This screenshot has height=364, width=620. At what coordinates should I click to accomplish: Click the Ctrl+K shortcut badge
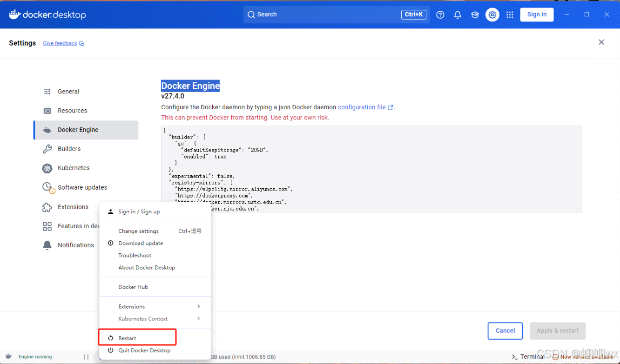click(x=413, y=14)
